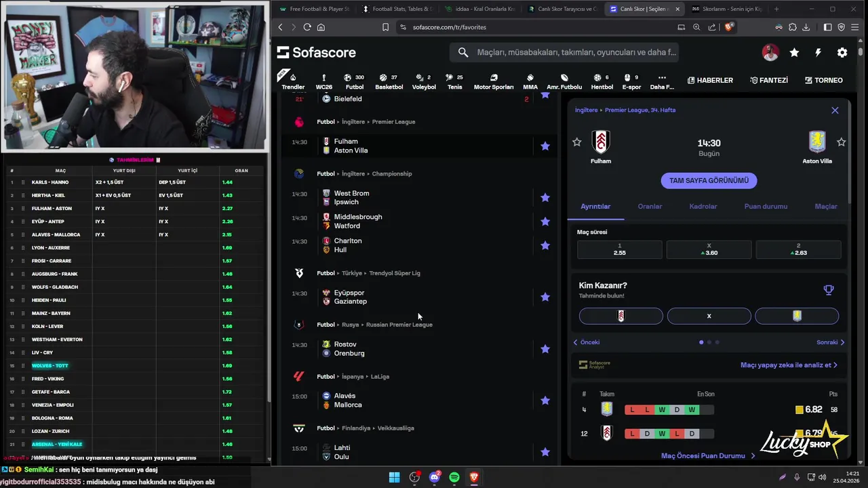Image resolution: width=868 pixels, height=488 pixels.
Task: Select the Tenis sport icon
Action: [x=455, y=81]
